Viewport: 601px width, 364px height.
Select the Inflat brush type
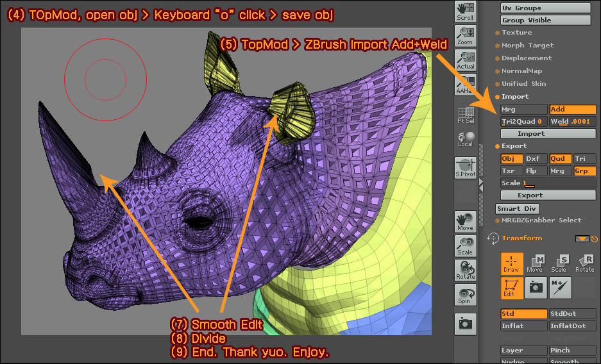(x=523, y=326)
